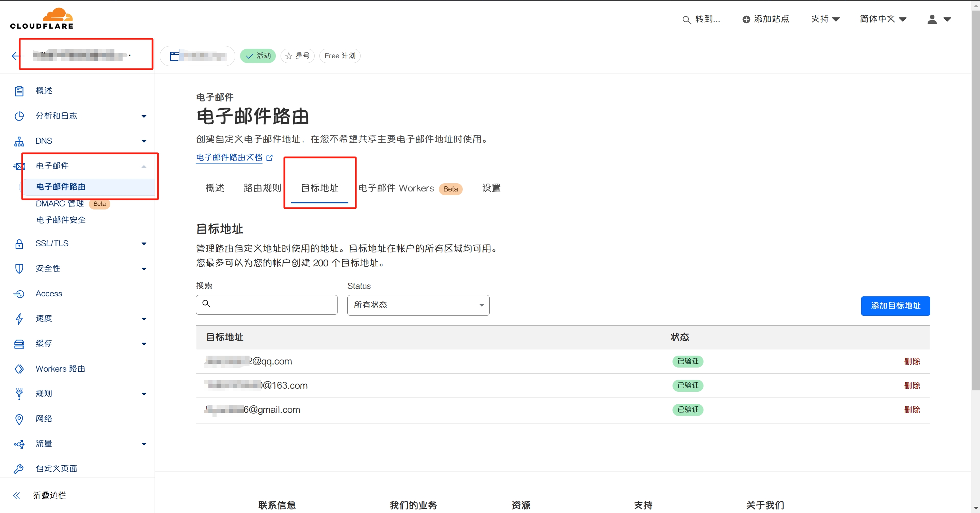Image resolution: width=980 pixels, height=513 pixels.
Task: Delete the qq.com destination address
Action: [912, 361]
